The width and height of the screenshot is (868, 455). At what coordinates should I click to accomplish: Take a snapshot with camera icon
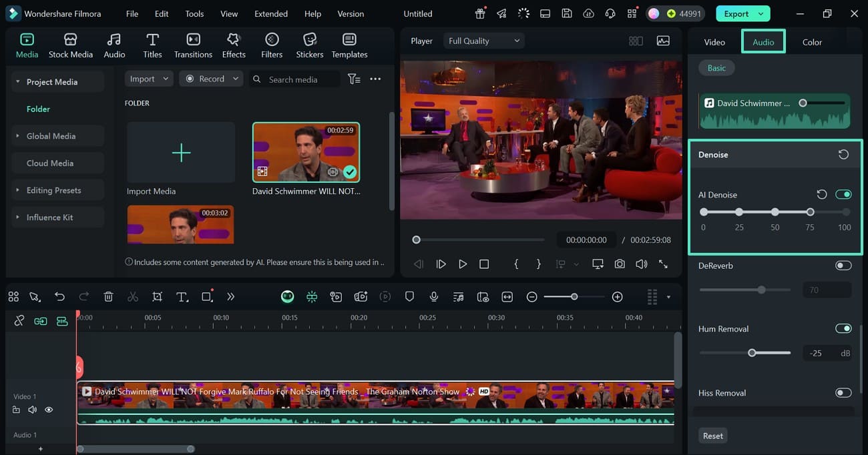coord(620,264)
